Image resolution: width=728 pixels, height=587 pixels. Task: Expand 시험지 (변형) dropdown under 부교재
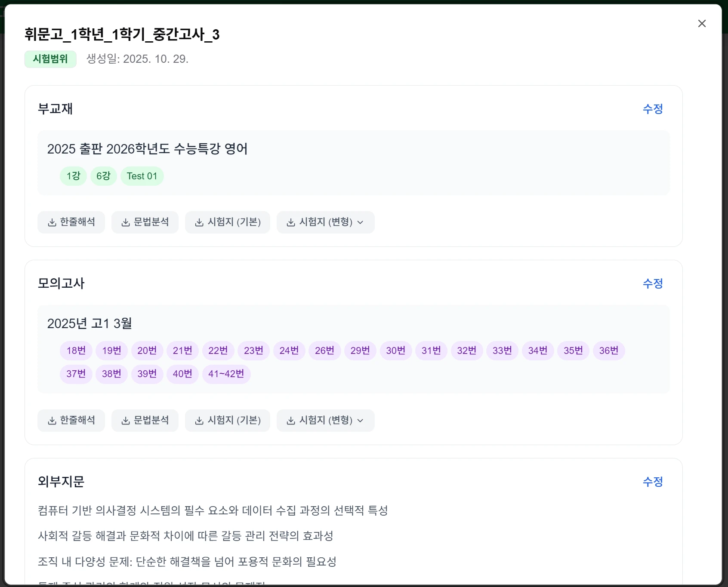click(x=325, y=222)
